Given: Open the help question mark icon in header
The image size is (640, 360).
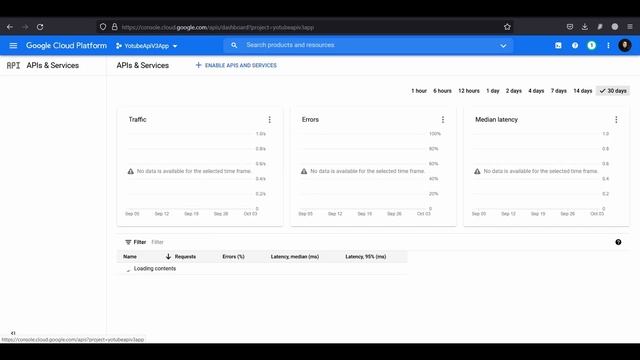Looking at the screenshot, I should tap(575, 45).
